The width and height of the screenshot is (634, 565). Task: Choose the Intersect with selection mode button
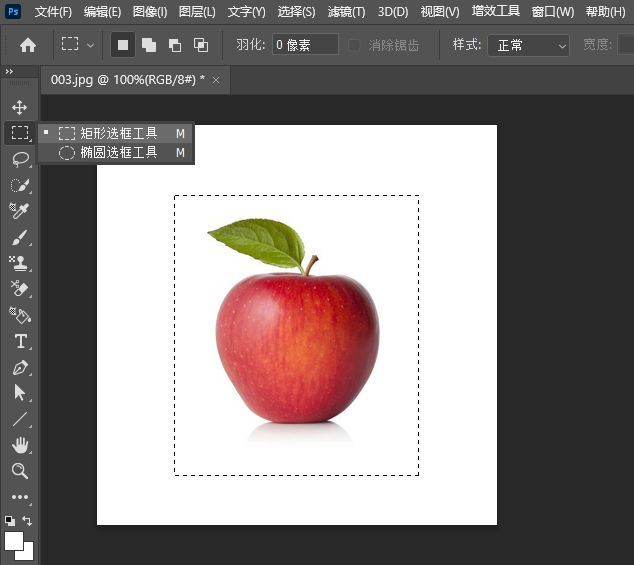coord(201,45)
